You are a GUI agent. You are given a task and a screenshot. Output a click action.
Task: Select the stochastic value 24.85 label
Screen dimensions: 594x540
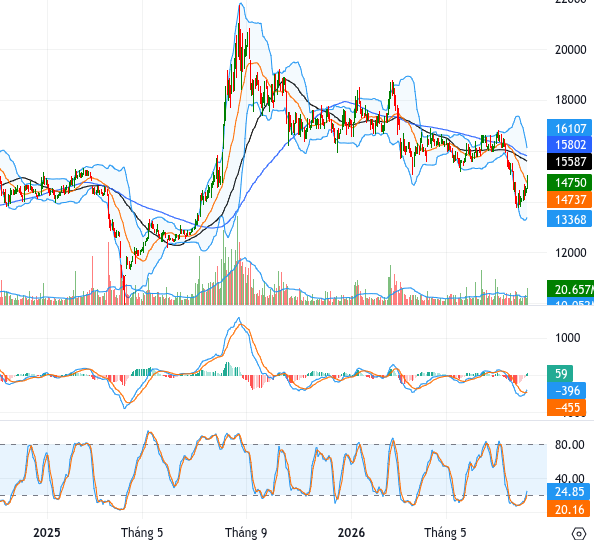coord(569,491)
